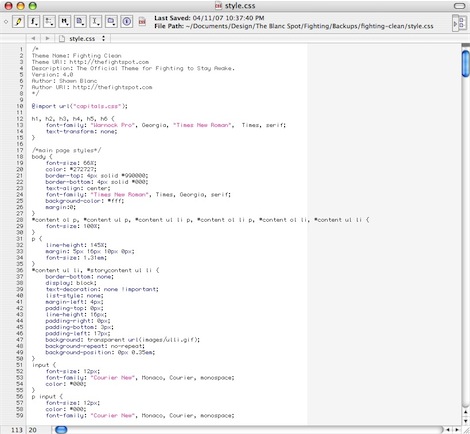Open the folder popup toolbar button
Viewport: 470px width, 434px height.
click(111, 22)
